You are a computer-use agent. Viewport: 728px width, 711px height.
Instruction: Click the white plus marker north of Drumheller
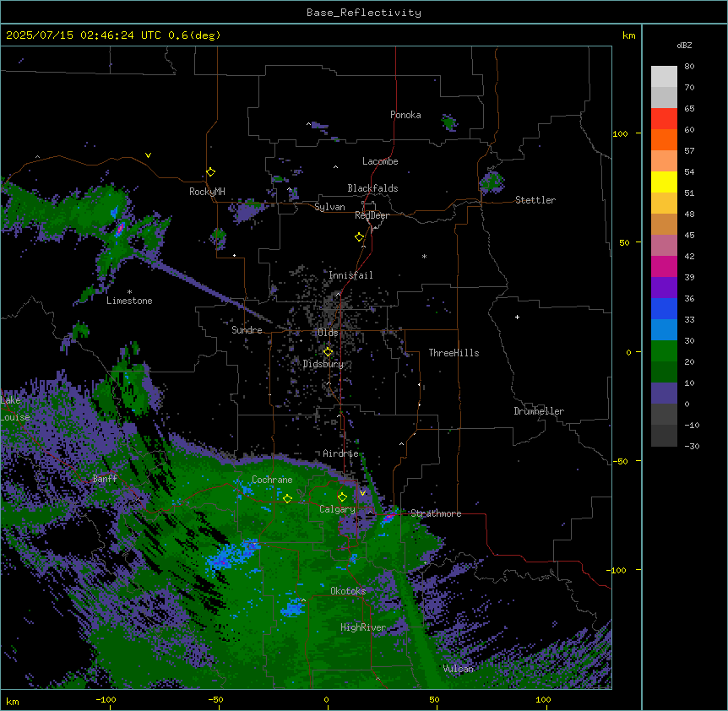517,317
